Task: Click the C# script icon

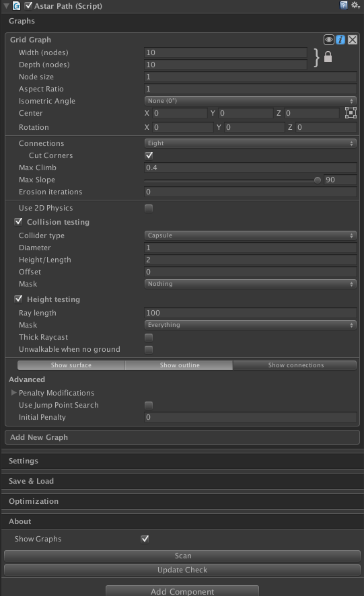Action: coord(17,5)
